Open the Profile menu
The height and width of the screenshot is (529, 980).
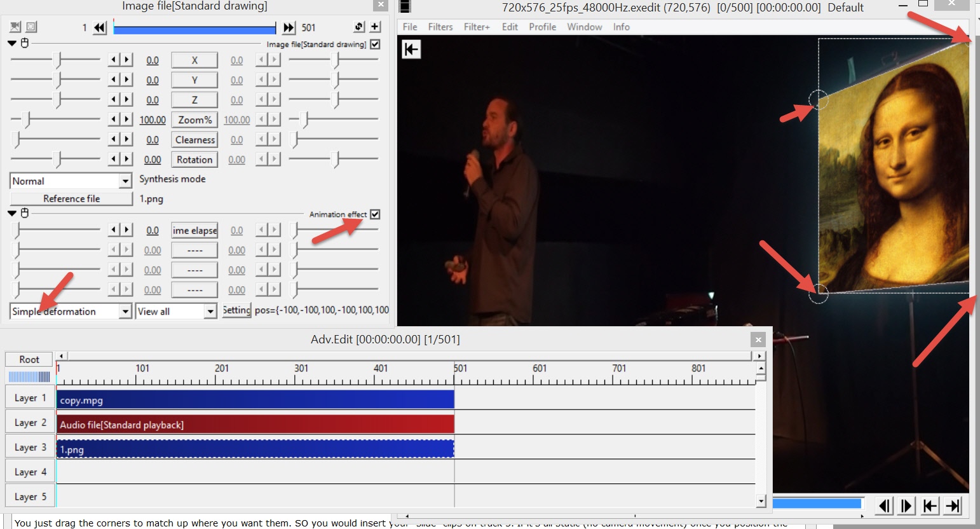pos(542,27)
